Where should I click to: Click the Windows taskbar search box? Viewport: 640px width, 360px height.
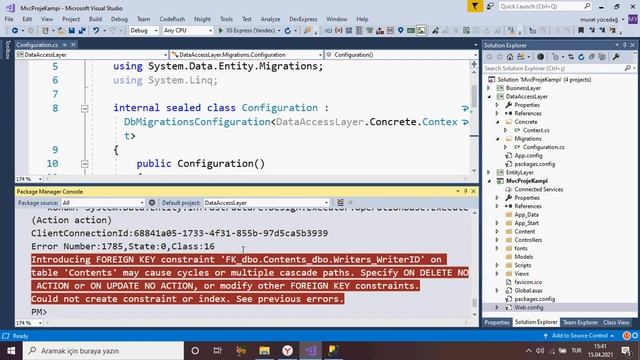pos(103,351)
